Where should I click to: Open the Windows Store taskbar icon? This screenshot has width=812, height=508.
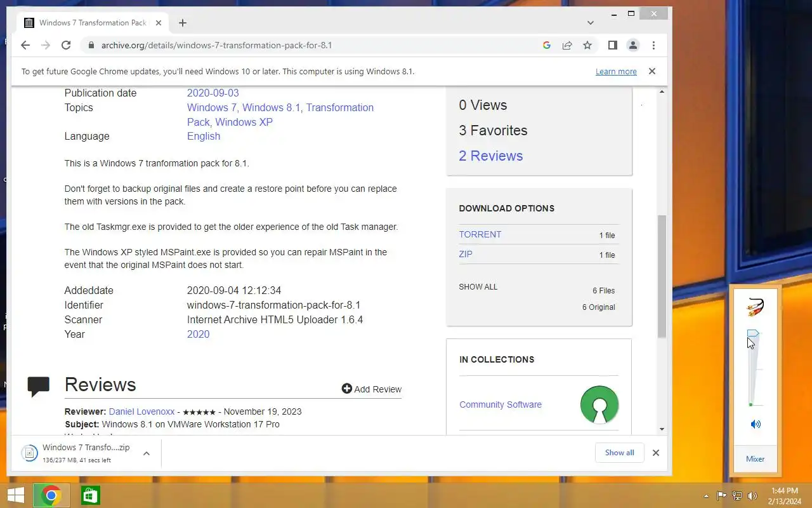coord(90,495)
